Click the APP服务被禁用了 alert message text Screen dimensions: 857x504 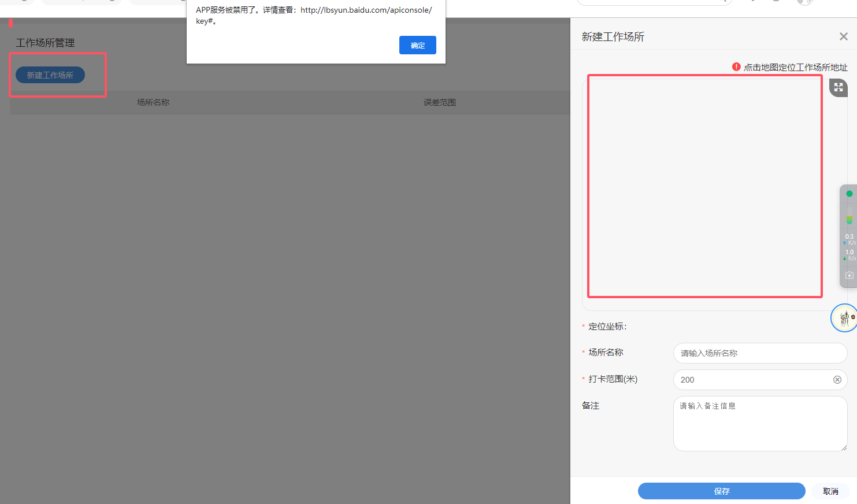click(314, 16)
